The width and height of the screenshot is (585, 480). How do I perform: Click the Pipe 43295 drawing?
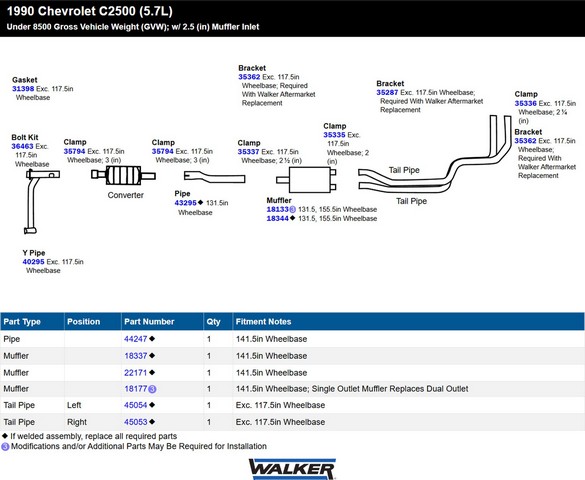coord(214,177)
